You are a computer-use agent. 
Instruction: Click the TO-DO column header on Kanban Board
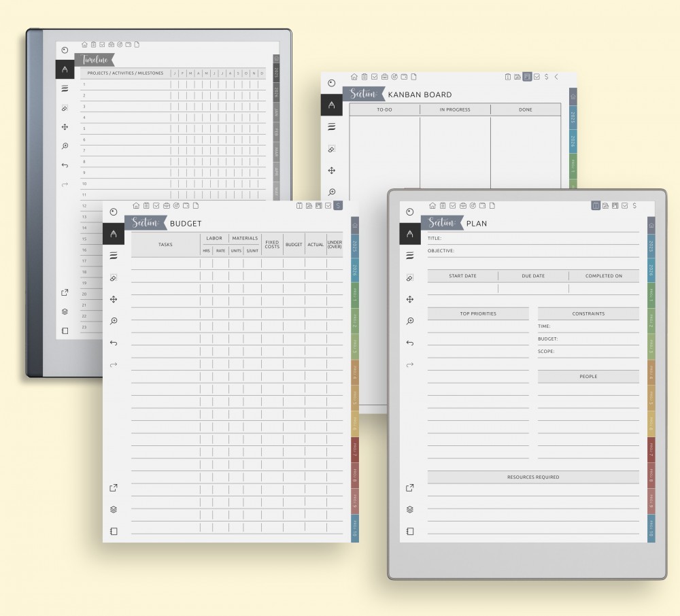pos(384,109)
